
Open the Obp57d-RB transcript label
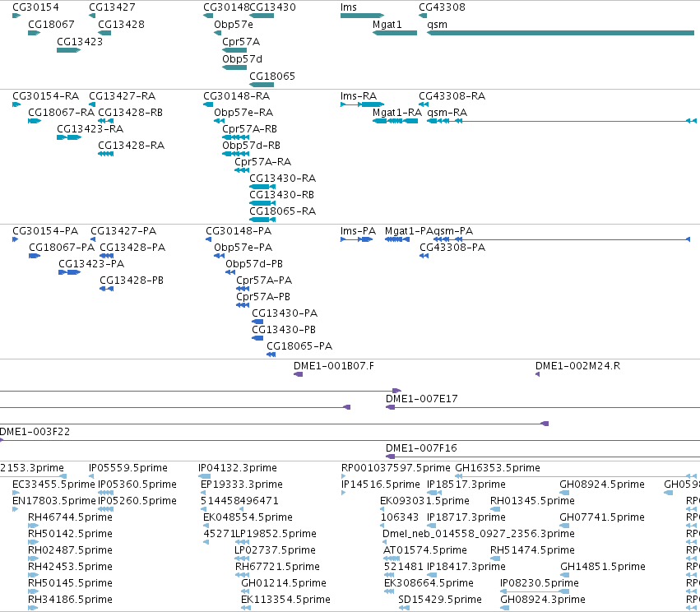point(252,146)
